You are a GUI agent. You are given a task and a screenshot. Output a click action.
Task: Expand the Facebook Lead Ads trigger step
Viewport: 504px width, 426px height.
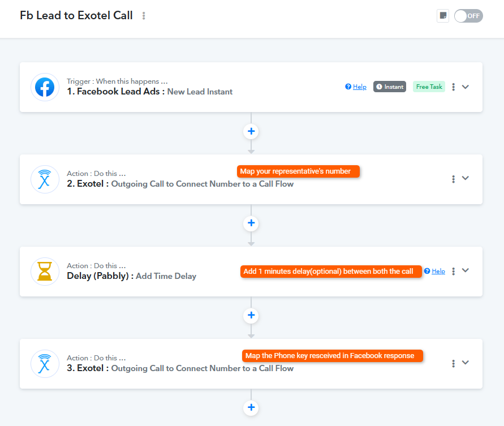click(x=466, y=87)
